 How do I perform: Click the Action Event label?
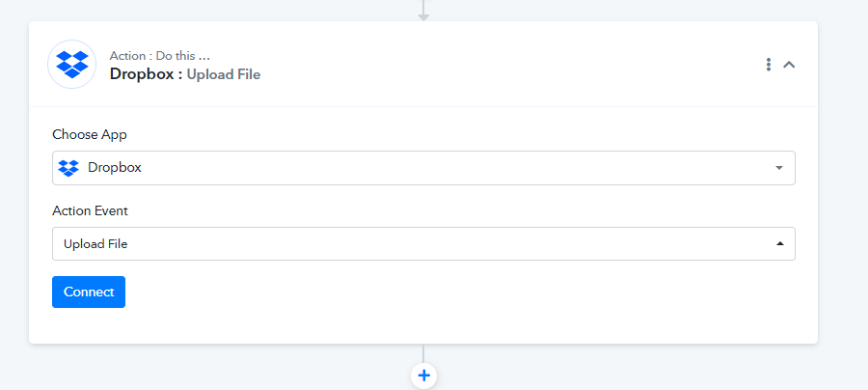tap(91, 210)
